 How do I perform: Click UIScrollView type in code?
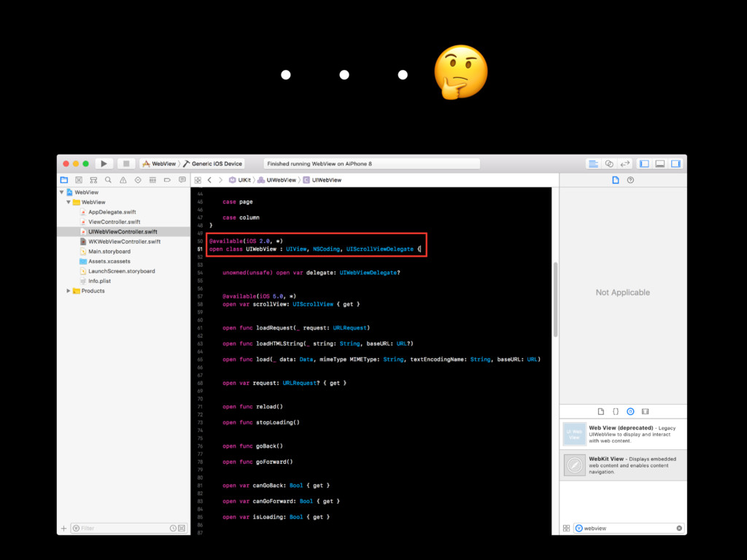(x=312, y=304)
